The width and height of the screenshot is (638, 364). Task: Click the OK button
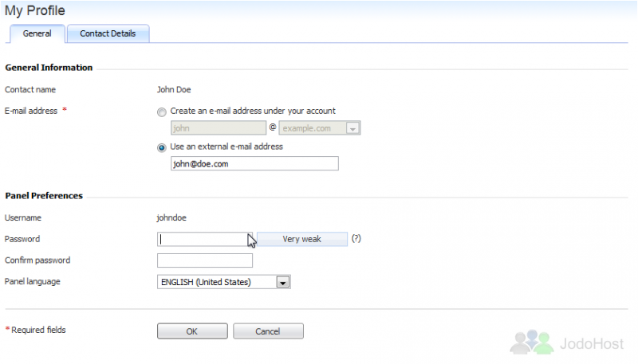point(192,331)
